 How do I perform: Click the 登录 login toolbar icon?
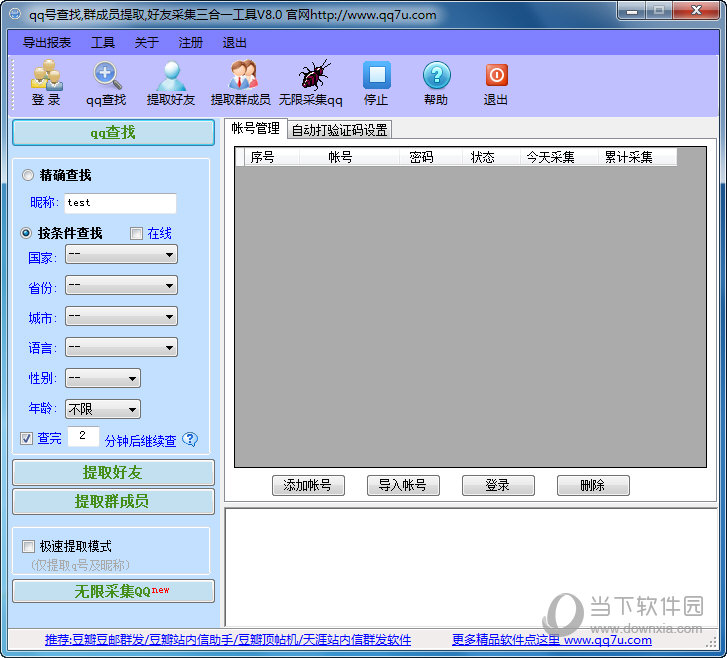(x=46, y=83)
